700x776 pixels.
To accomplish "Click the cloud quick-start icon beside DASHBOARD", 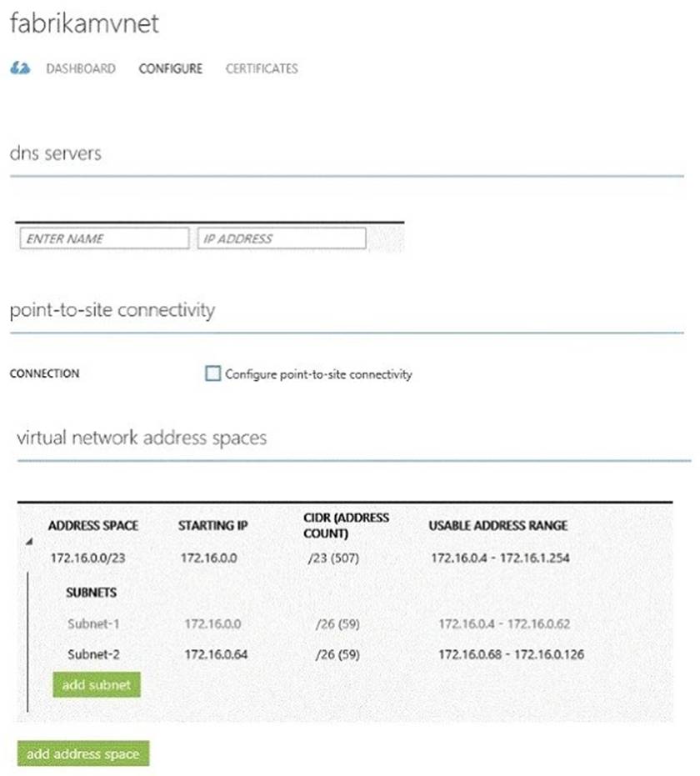I will (x=20, y=68).
